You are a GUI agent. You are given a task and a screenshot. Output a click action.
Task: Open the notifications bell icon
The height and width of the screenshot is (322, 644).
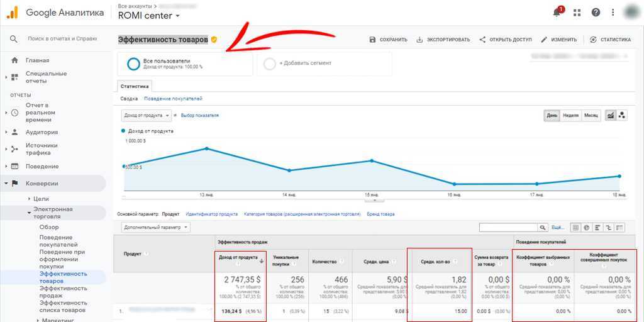pos(557,12)
